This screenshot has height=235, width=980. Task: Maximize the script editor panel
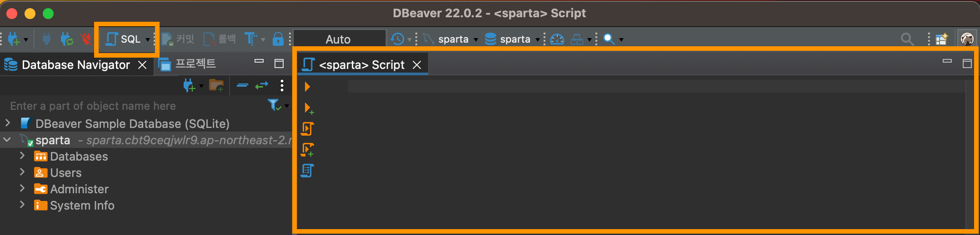tap(967, 64)
